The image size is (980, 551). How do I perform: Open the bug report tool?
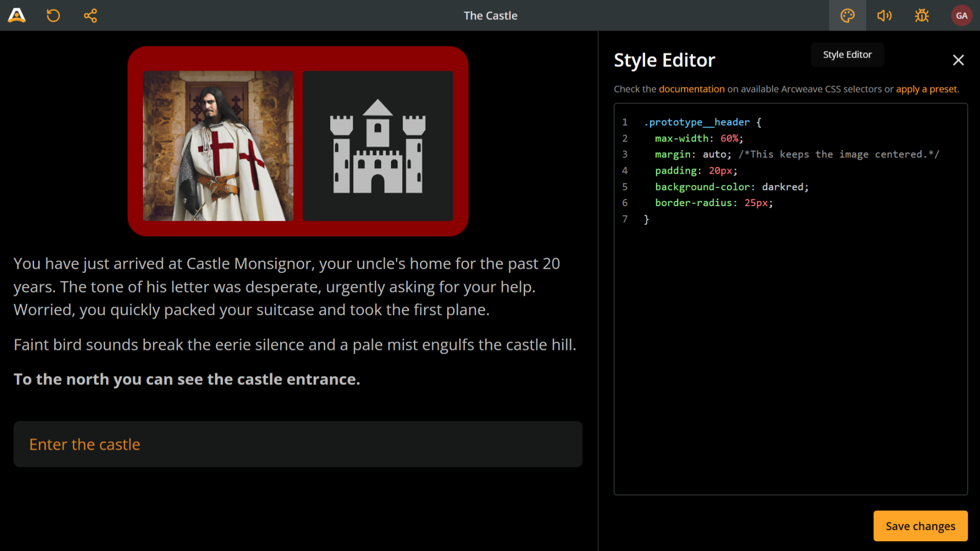coord(921,15)
